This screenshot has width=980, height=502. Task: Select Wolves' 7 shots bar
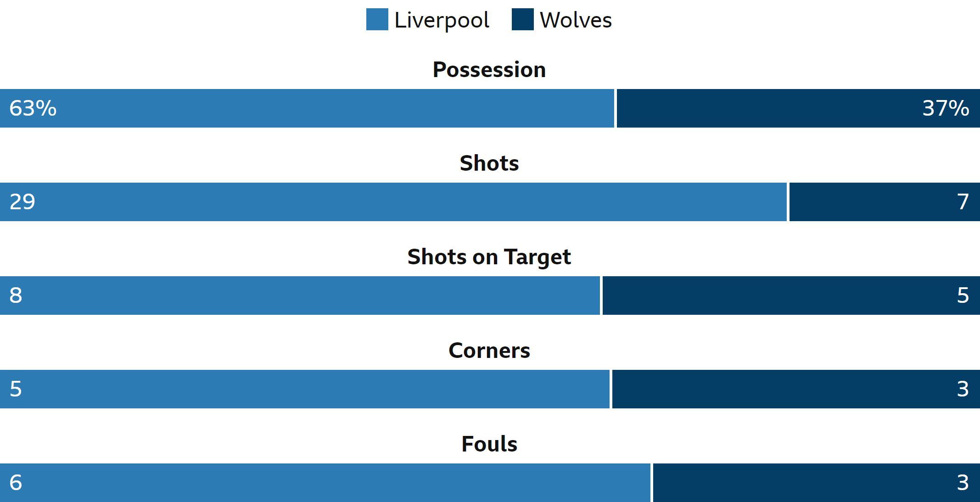885,202
